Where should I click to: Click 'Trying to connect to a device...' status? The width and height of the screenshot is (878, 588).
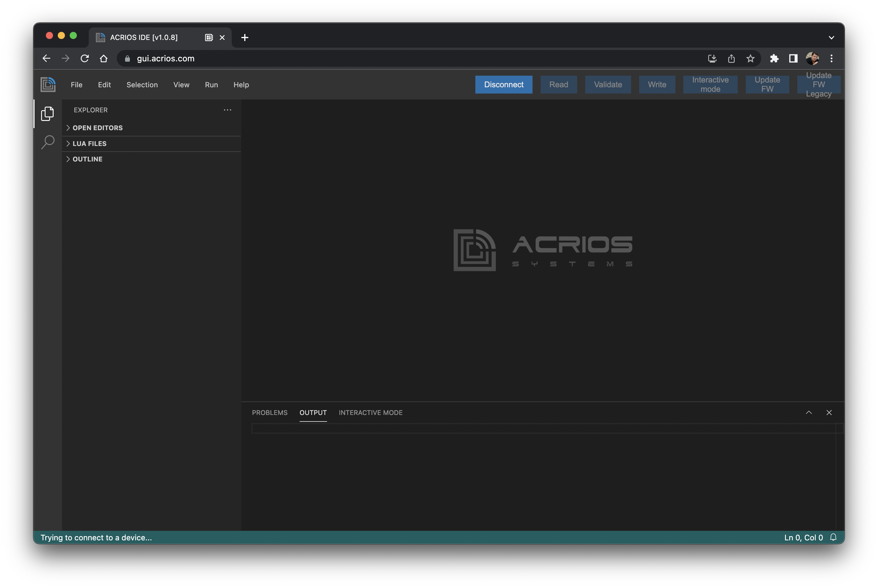click(96, 537)
